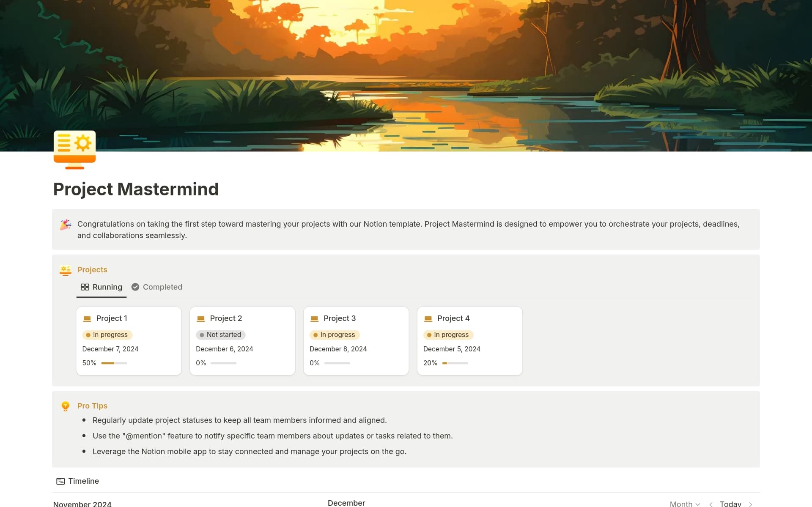Click the briefcase icon on Project 1 card
The image size is (812, 507).
[88, 318]
